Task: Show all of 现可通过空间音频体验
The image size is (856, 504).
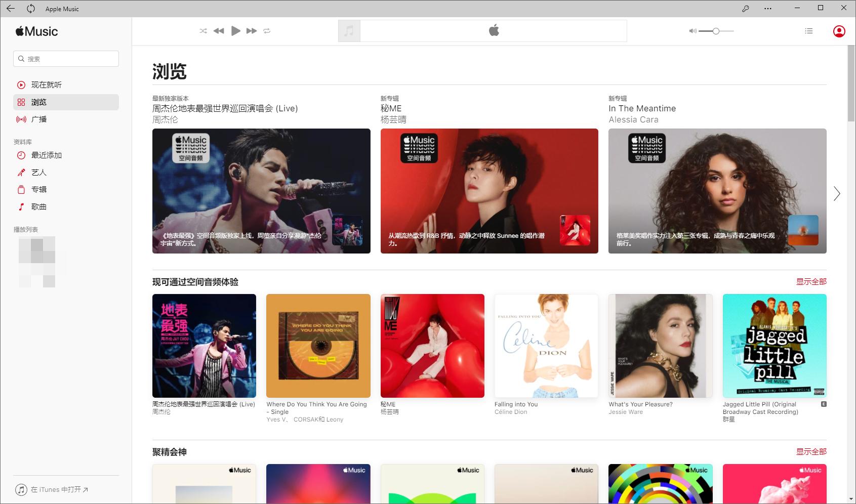Action: [811, 282]
